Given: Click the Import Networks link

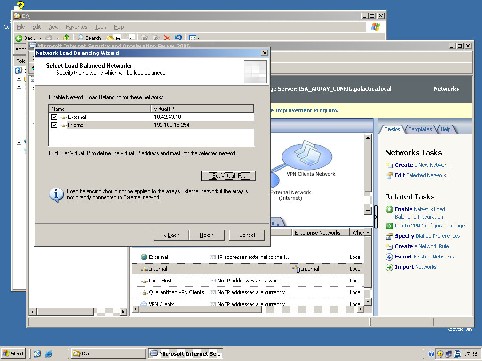Looking at the screenshot, I should pos(415,267).
